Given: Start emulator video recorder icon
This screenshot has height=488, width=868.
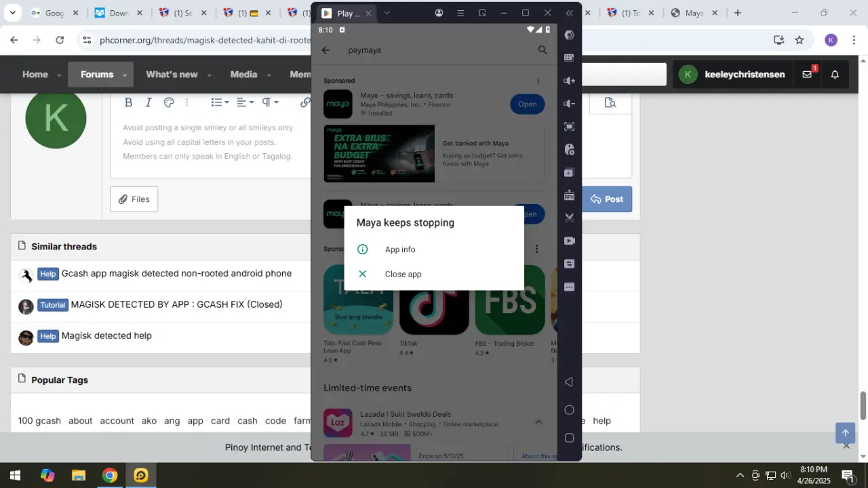Looking at the screenshot, I should [x=569, y=241].
